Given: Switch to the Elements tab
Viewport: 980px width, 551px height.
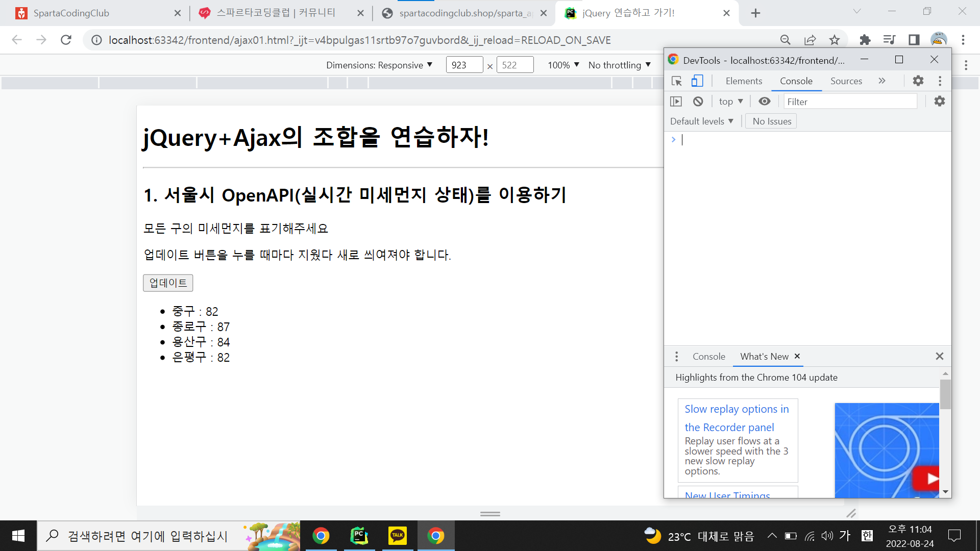Looking at the screenshot, I should pyautogui.click(x=744, y=81).
